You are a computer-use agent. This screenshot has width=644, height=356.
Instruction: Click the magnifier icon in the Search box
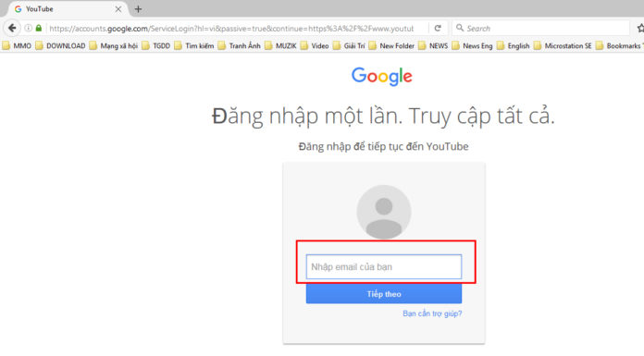460,28
